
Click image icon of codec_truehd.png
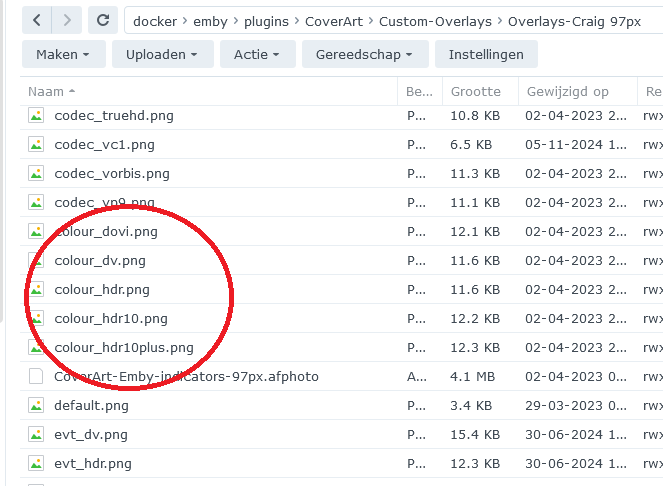coord(36,115)
